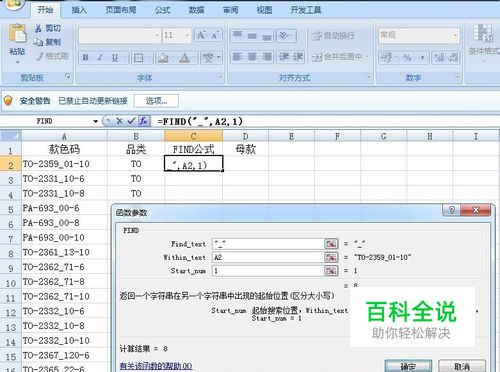
Task: Click the Conditional Formatting (条件格式) icon
Action: (483, 33)
